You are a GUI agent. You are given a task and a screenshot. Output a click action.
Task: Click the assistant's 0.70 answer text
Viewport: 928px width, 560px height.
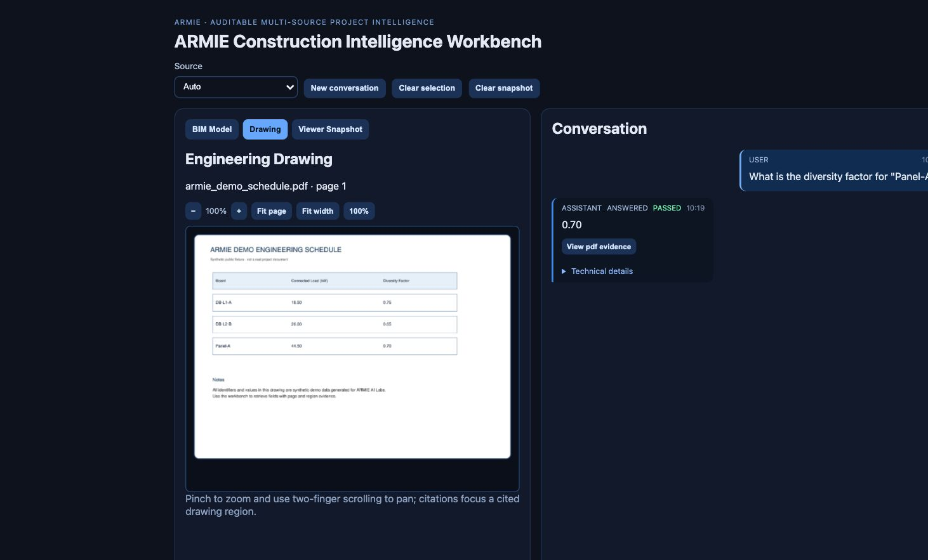(572, 225)
